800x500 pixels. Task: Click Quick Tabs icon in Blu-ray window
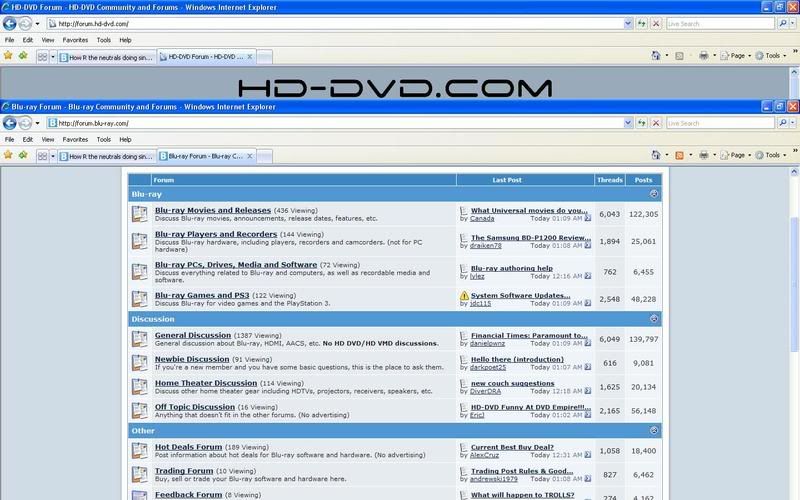point(42,156)
